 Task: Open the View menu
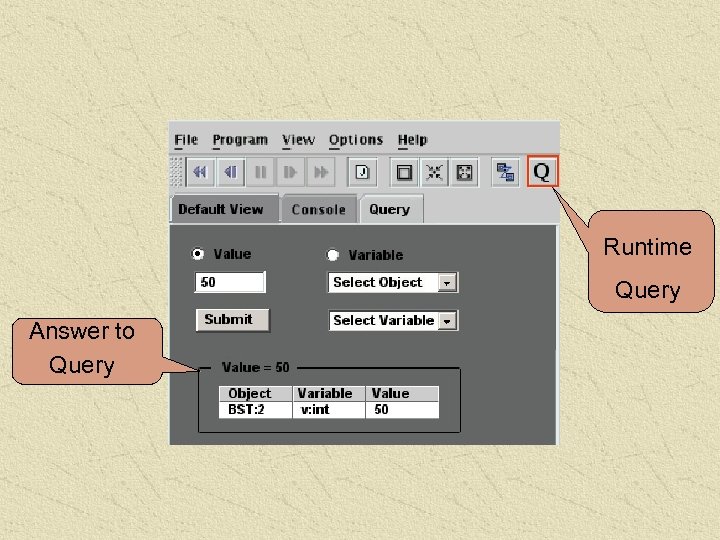[298, 140]
